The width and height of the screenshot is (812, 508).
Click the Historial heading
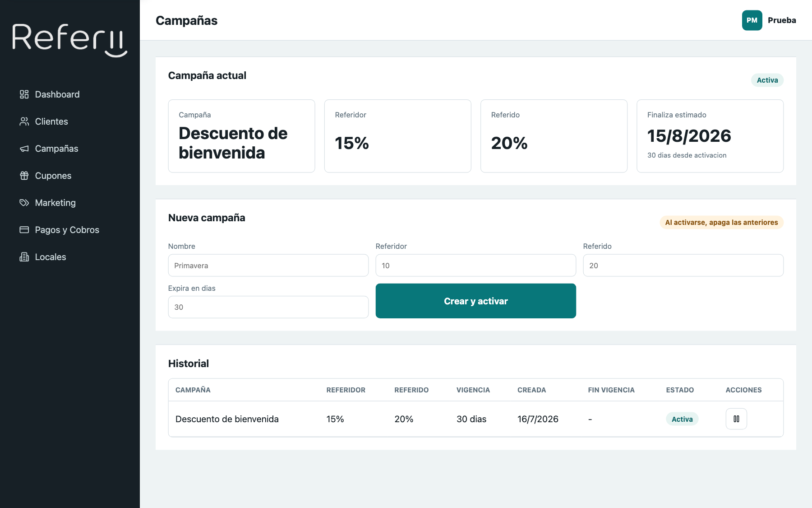pos(189,364)
